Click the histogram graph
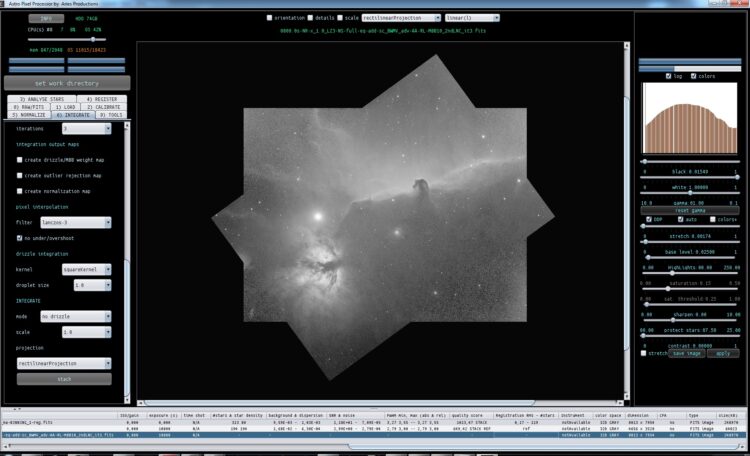Screen dimensions: 750x456 coord(689,118)
